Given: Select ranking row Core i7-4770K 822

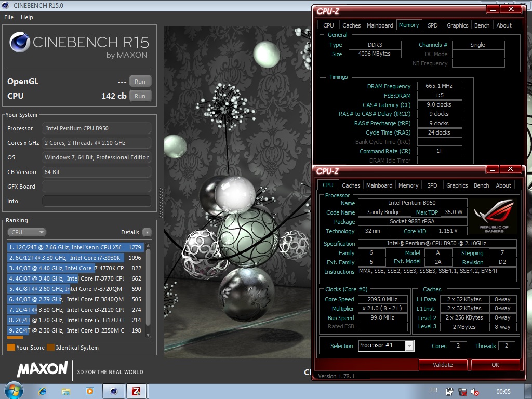Looking at the screenshot, I should tap(75, 268).
